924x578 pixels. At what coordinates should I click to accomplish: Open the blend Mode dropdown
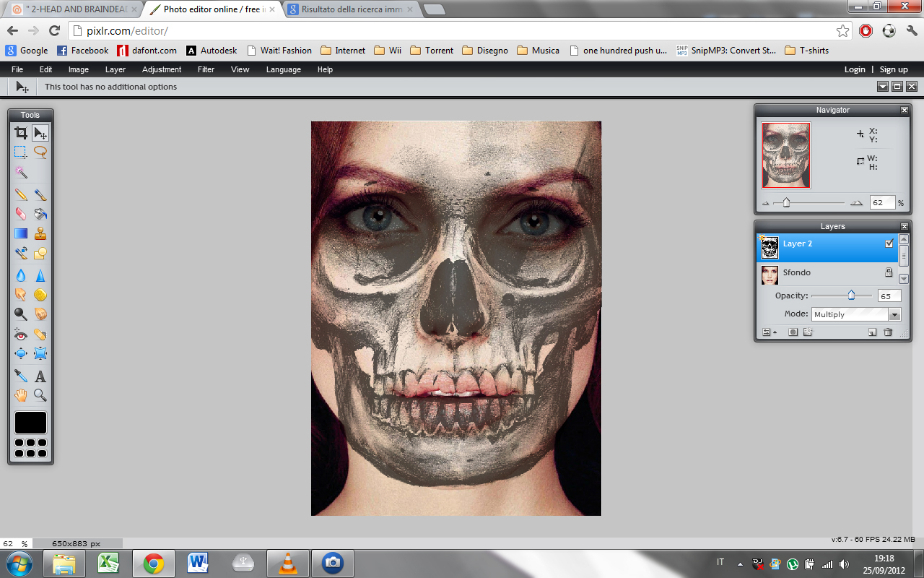[856, 314]
